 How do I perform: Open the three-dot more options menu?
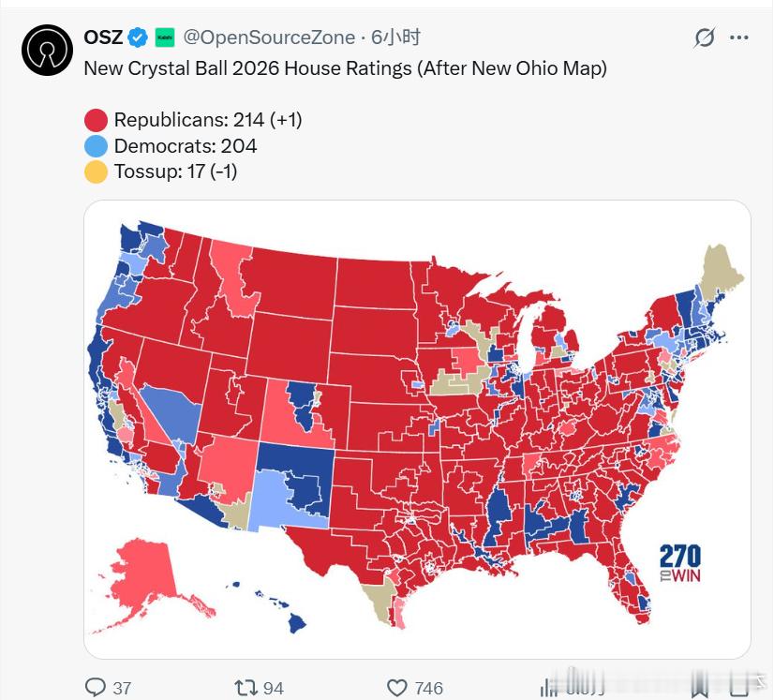point(739,37)
